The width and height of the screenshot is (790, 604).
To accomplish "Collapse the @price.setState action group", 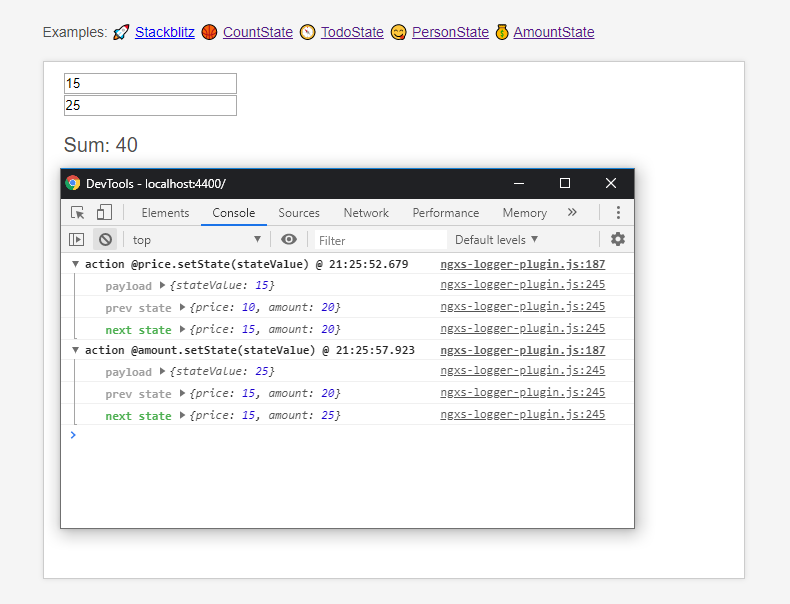I will click(76, 265).
